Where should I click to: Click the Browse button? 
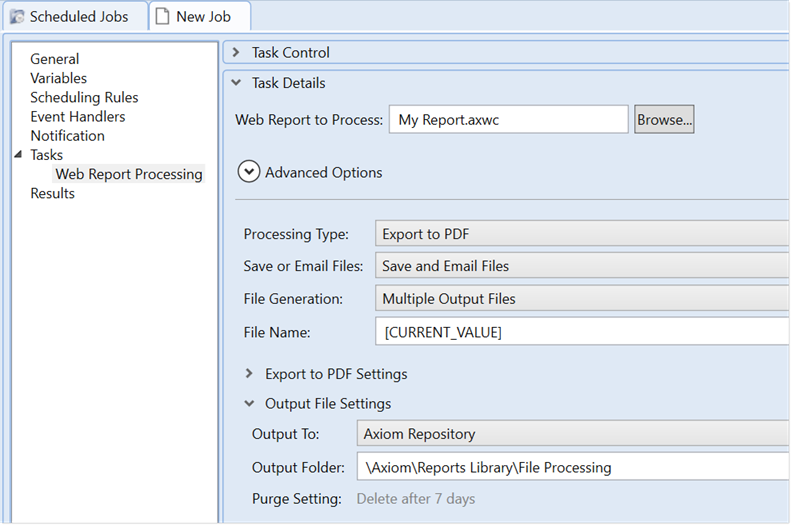(x=664, y=120)
